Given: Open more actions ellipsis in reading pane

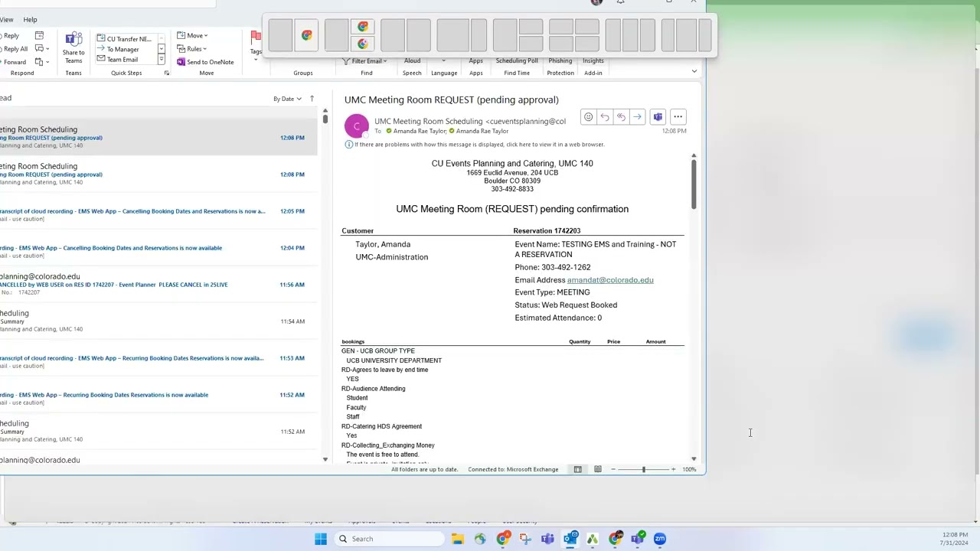Looking at the screenshot, I should pos(678,117).
